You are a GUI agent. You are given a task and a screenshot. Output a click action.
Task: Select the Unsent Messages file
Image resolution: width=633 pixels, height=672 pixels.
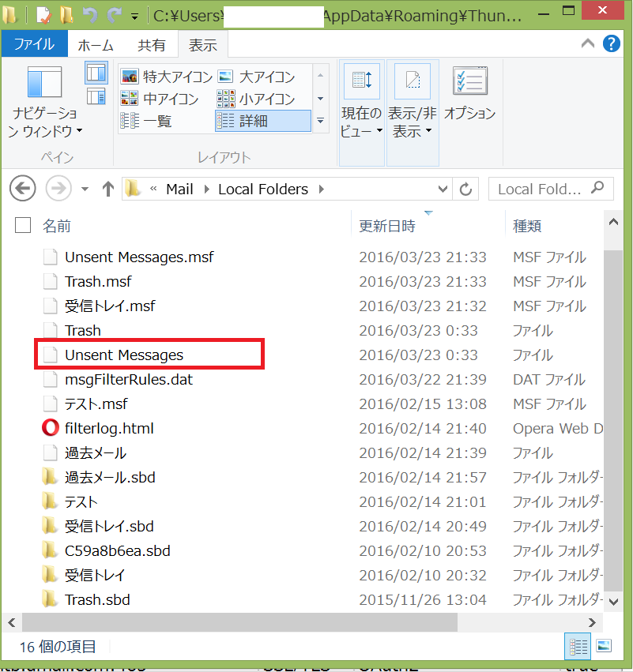124,355
